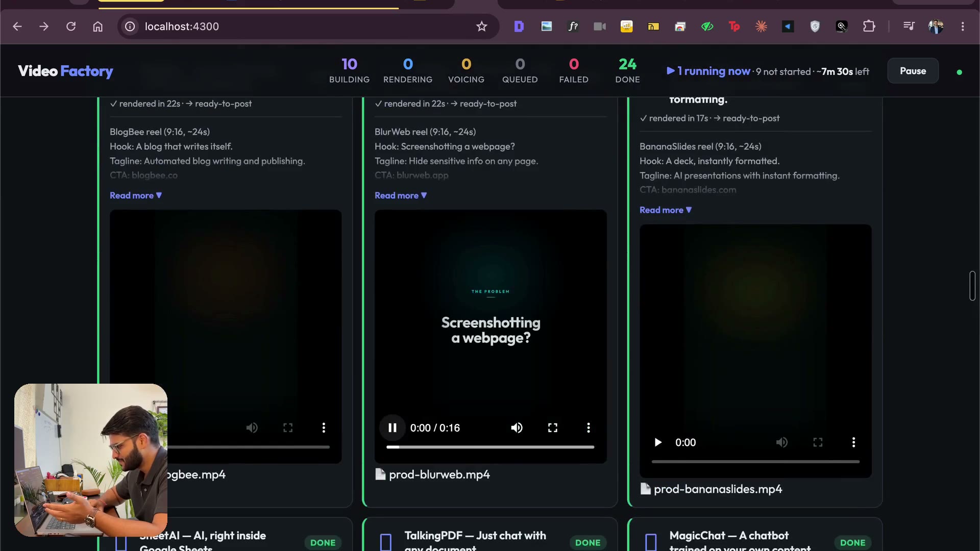
Task: Click the 'TalkingPDF — Just chat with' card title
Action: tap(475, 536)
